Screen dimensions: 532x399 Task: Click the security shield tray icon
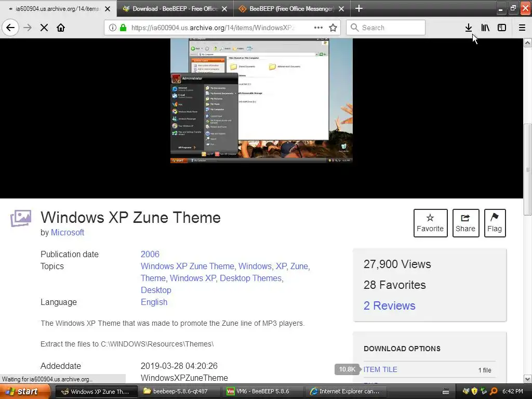[x=474, y=391]
